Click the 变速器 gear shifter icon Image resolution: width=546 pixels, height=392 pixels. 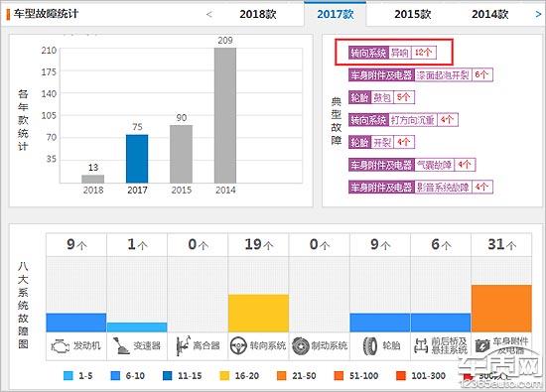tap(121, 346)
